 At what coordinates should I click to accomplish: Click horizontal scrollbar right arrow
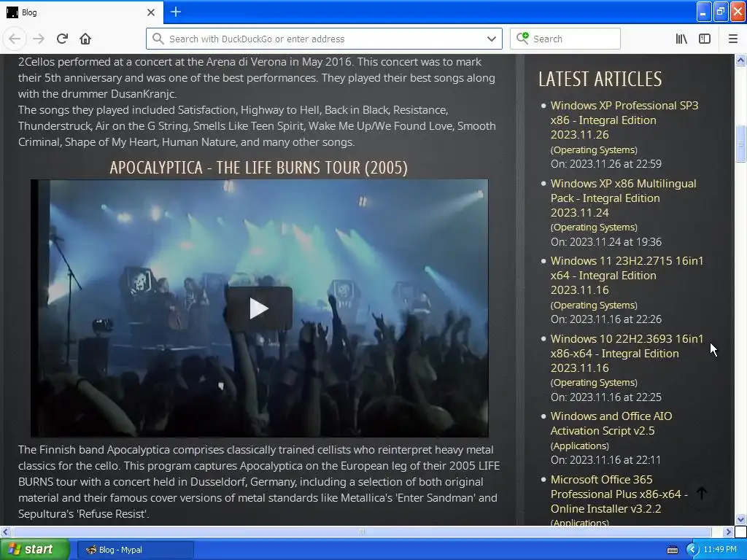729,532
